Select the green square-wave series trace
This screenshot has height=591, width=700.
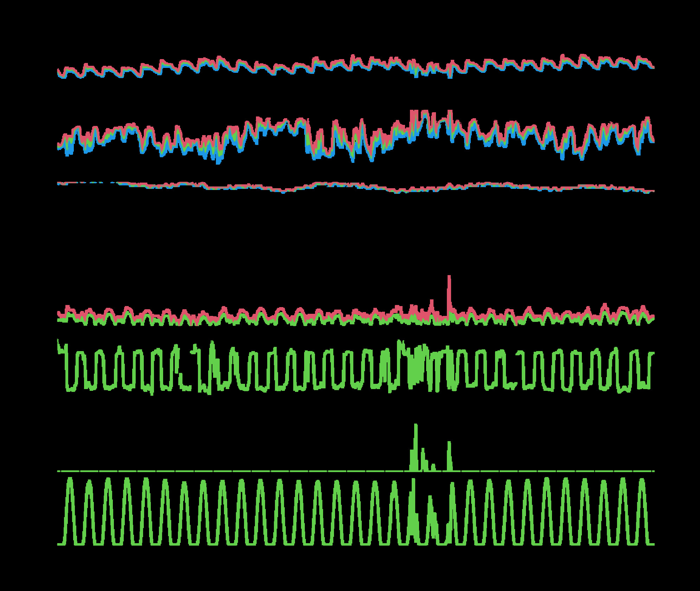(355, 367)
